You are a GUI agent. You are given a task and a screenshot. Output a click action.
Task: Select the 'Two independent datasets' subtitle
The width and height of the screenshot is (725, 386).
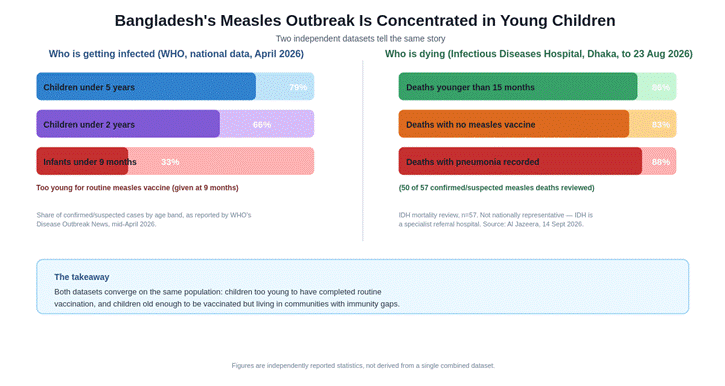361,39
